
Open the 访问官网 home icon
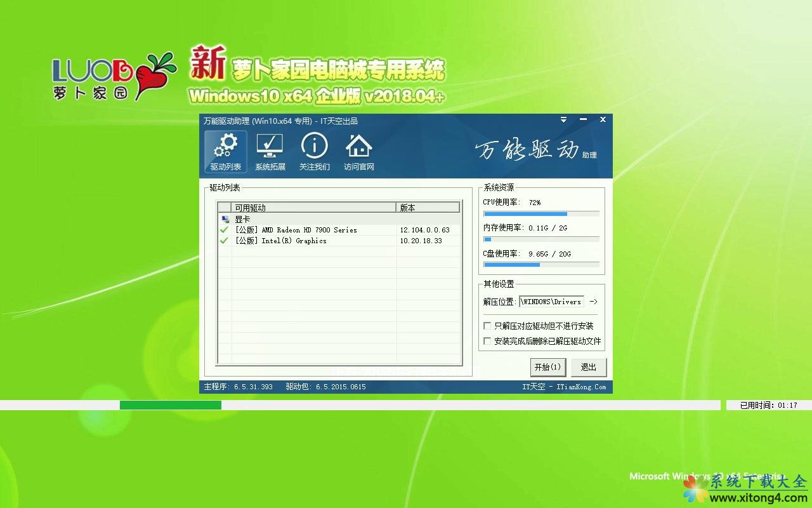(359, 152)
